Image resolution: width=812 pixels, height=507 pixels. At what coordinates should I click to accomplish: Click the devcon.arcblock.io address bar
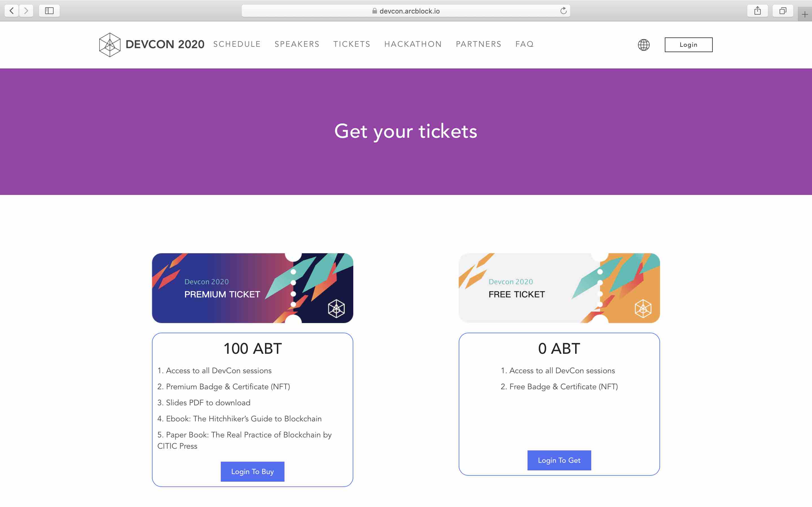tap(405, 11)
